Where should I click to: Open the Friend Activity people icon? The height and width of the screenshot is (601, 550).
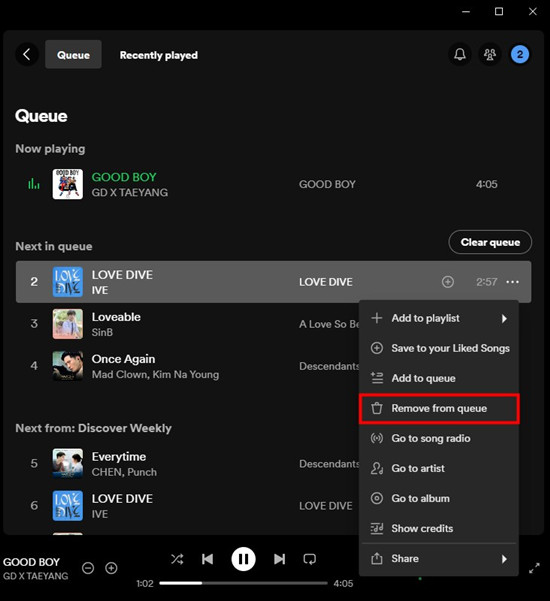coord(489,54)
